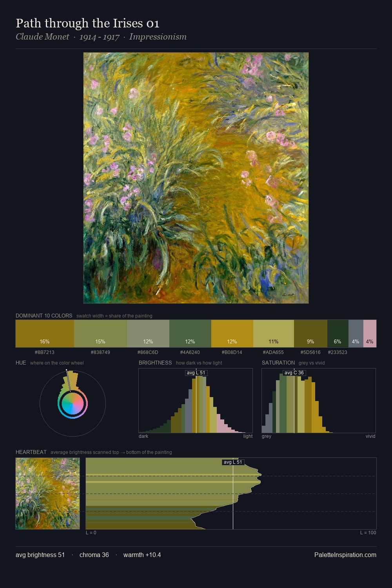Screen dimensions: 392x588
Task: Click the hex code '#5D5616'
Action: 310,352
